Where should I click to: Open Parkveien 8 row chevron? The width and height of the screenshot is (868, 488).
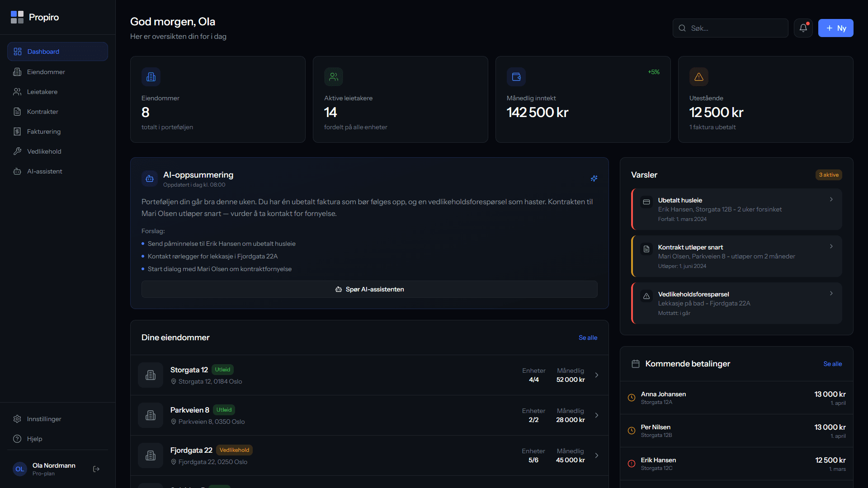tap(597, 415)
